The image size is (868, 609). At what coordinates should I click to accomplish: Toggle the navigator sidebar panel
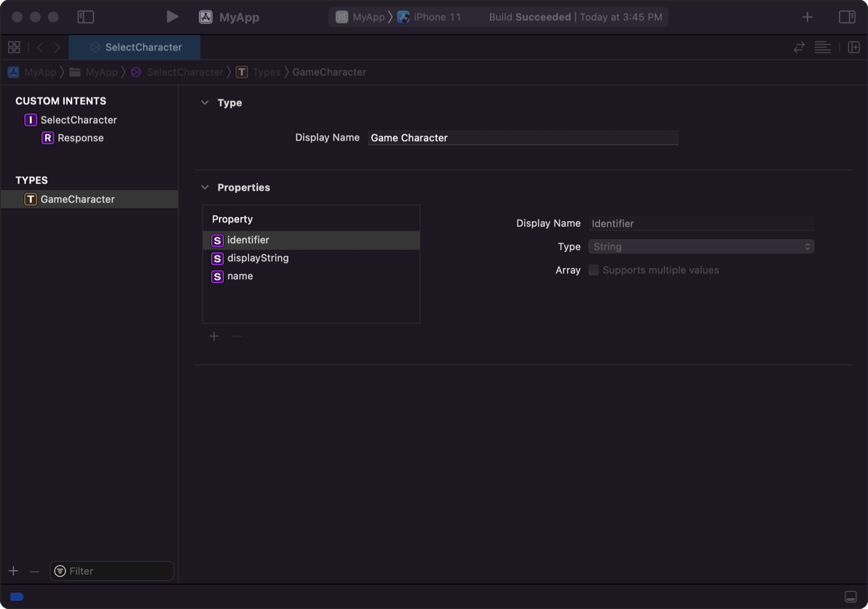point(86,17)
